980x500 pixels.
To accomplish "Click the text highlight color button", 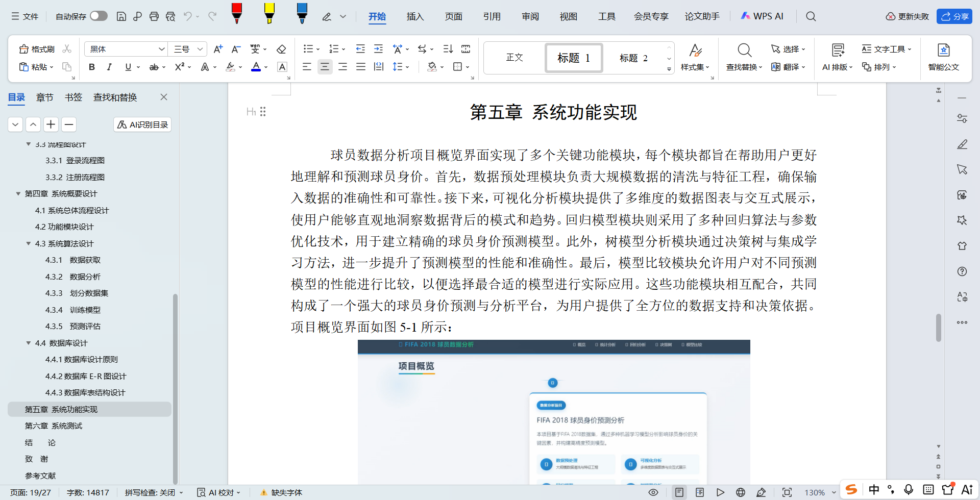I will click(x=231, y=67).
